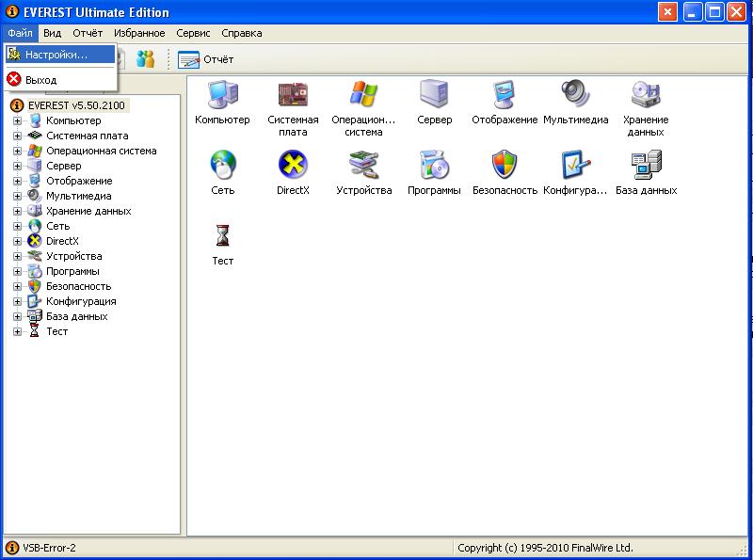Choose Настройки... from the Файл menu
Image resolution: width=753 pixels, height=560 pixels.
(56, 55)
